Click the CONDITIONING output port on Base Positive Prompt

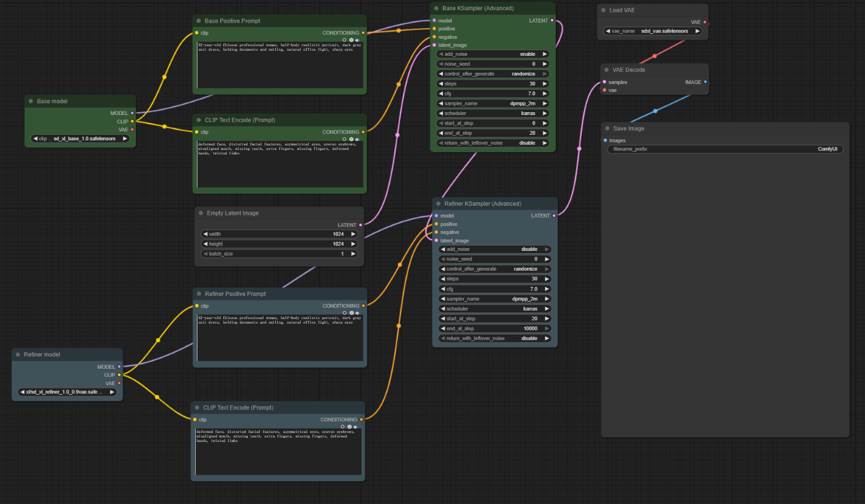[x=363, y=33]
